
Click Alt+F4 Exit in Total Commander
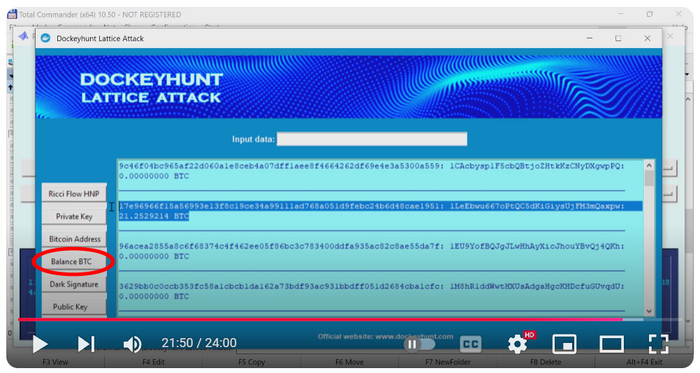[x=644, y=362]
